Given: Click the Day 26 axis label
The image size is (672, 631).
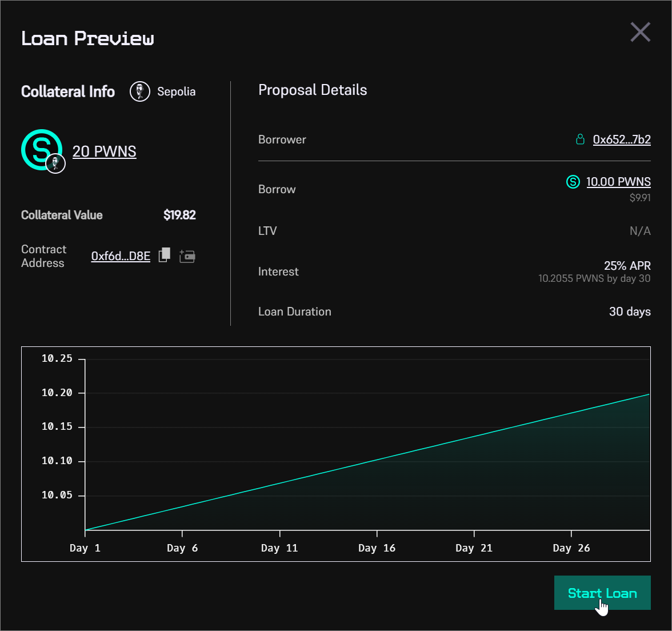Looking at the screenshot, I should tap(571, 548).
